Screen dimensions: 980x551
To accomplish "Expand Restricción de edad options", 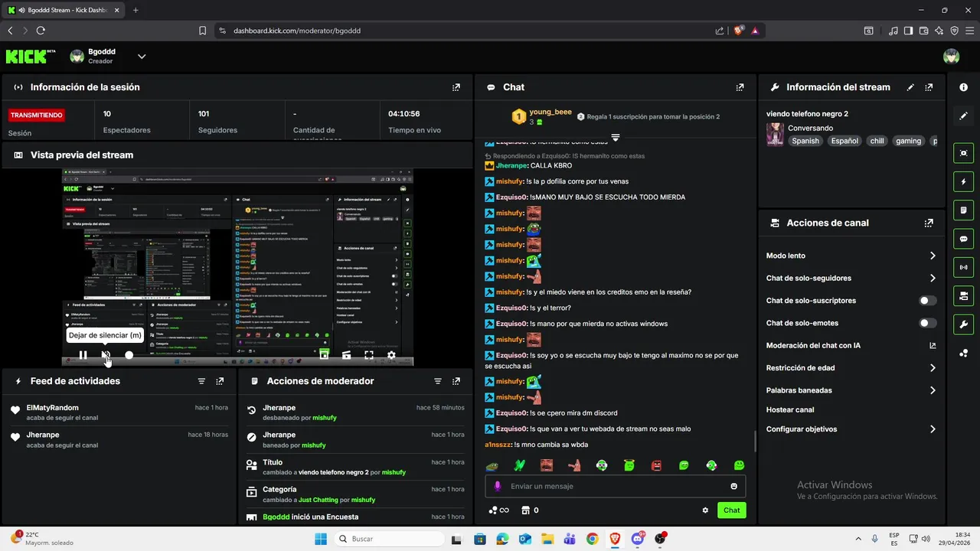I will pyautogui.click(x=933, y=368).
